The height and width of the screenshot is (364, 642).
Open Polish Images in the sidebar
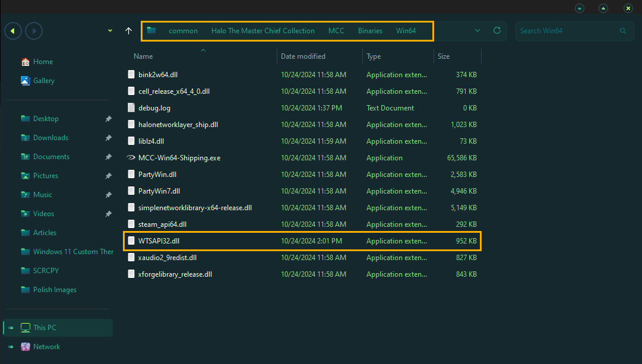(55, 290)
